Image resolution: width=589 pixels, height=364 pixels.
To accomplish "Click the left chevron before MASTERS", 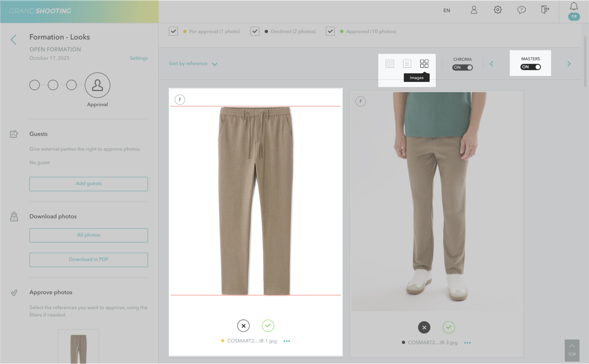I will pos(491,64).
